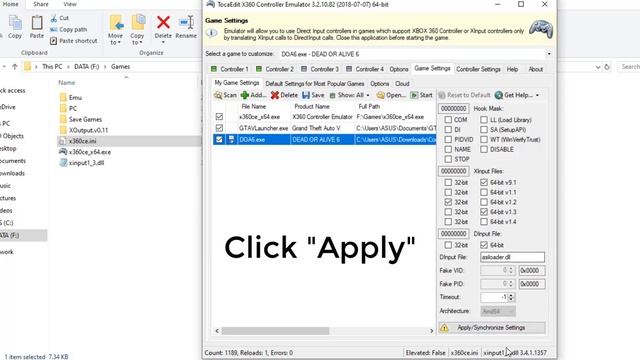Save game settings with the floppy icon
The width and height of the screenshot is (640, 360).
point(313,95)
